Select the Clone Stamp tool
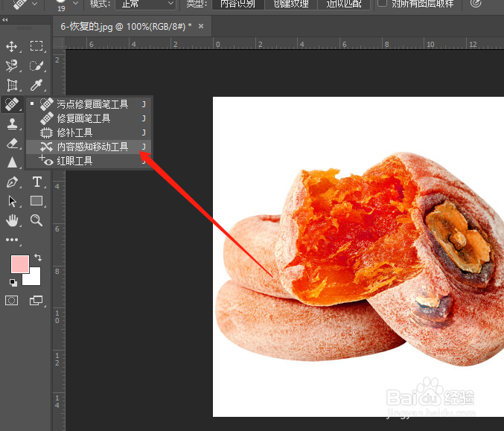The image size is (504, 431). click(12, 124)
